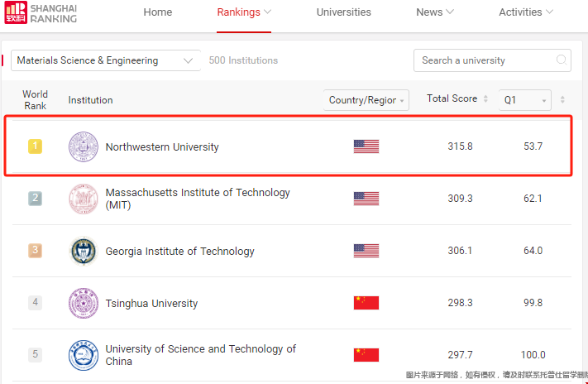Open the Q1 indicator dropdown

coord(524,100)
